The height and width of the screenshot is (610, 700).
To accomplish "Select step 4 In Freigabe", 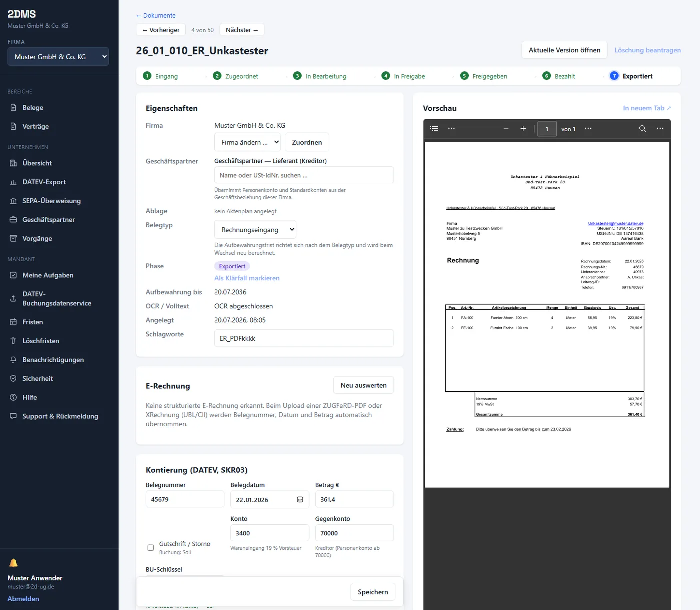I will click(403, 76).
